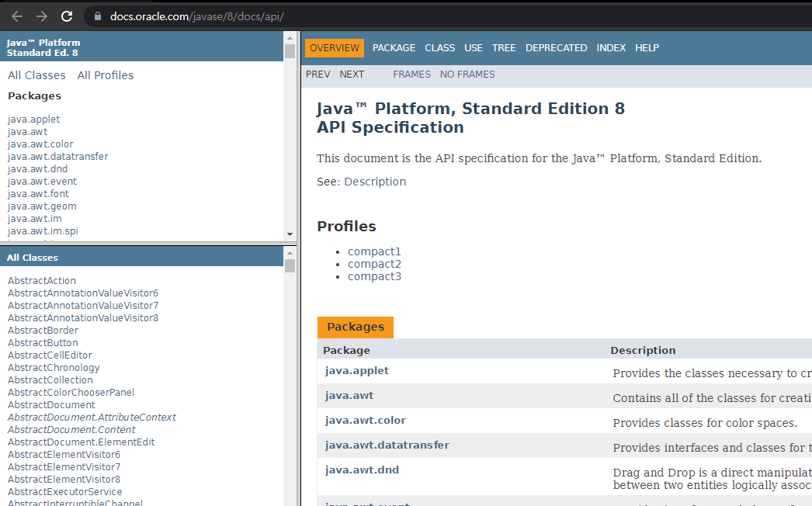Click the padlock site info icon

[x=97, y=16]
